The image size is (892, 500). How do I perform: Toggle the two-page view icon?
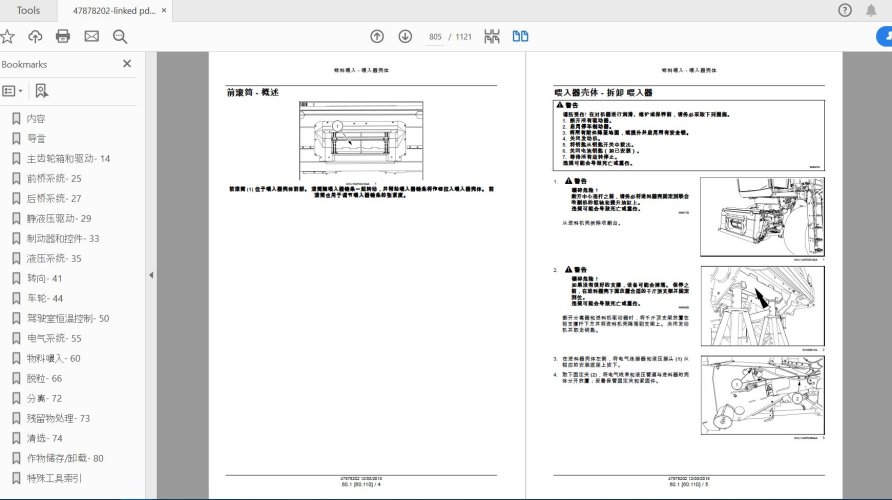click(520, 36)
